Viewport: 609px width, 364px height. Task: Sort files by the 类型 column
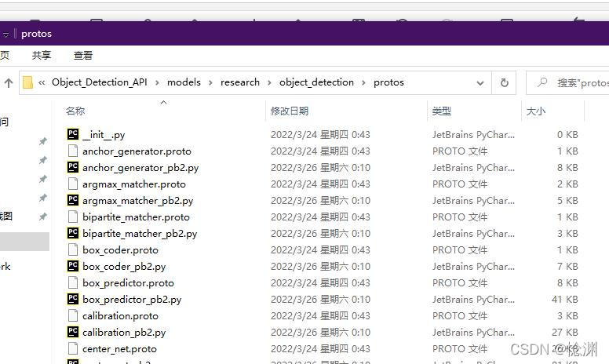tap(442, 111)
